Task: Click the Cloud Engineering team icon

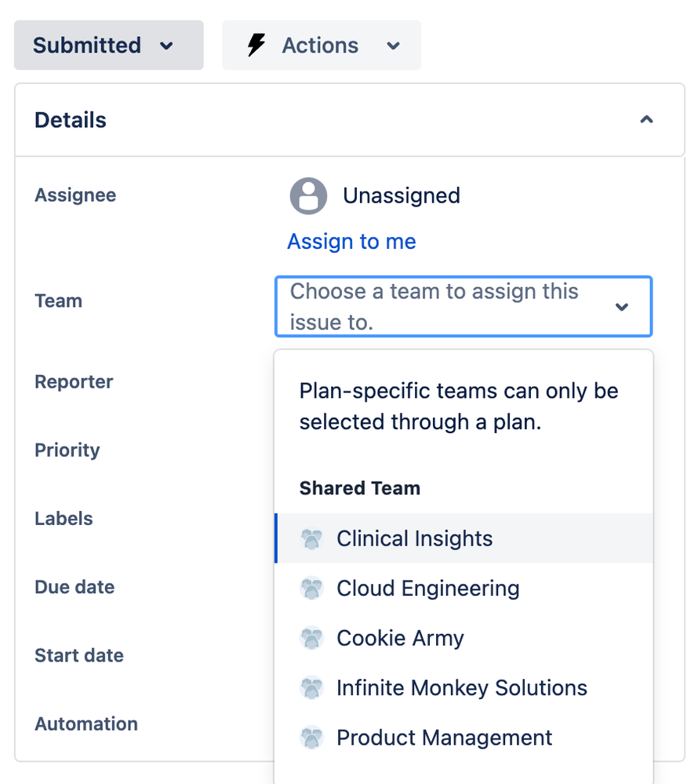Action: click(311, 589)
